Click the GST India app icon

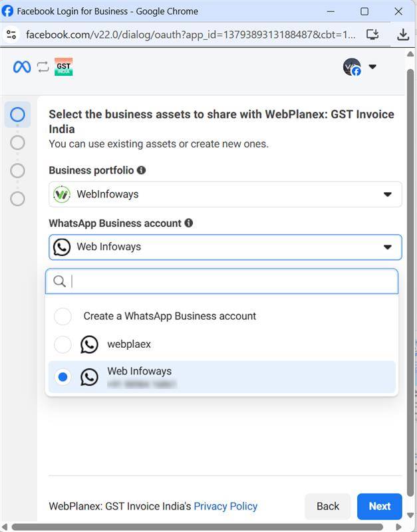[x=64, y=66]
